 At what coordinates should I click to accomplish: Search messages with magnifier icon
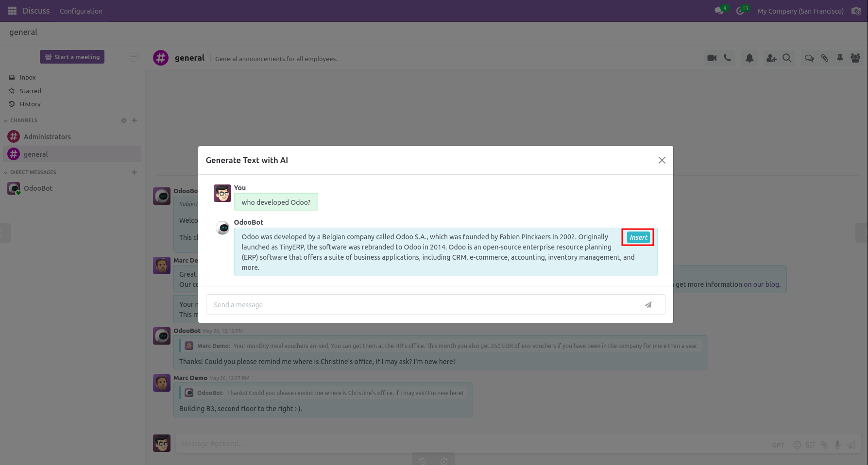coord(787,58)
